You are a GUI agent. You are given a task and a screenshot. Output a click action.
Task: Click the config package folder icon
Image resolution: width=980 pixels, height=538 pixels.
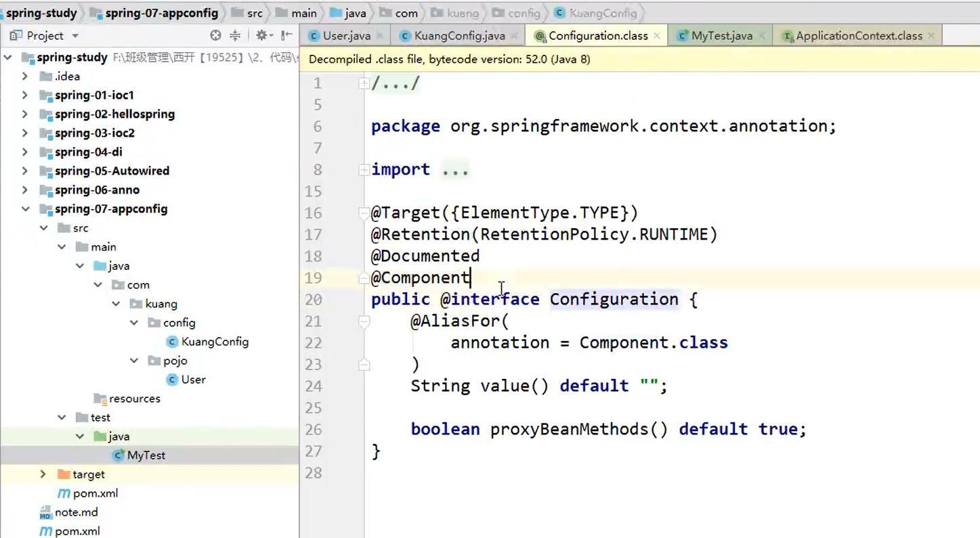tap(154, 323)
